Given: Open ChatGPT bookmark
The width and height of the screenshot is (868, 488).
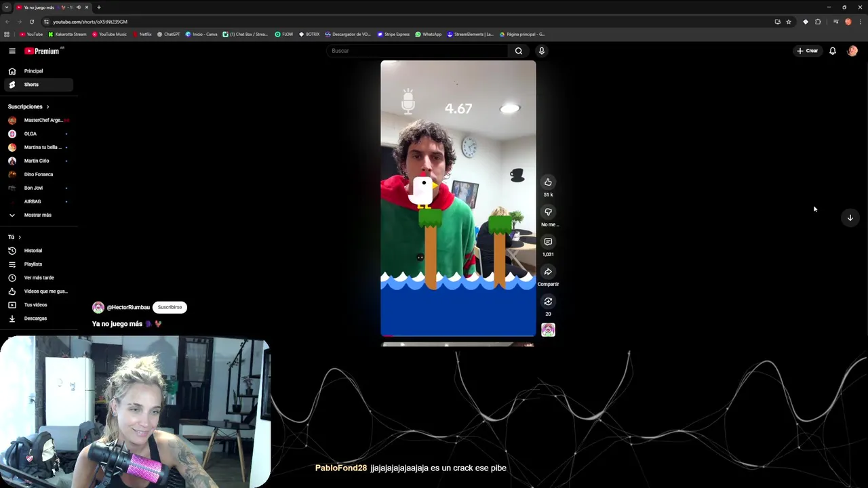Looking at the screenshot, I should pos(169,34).
